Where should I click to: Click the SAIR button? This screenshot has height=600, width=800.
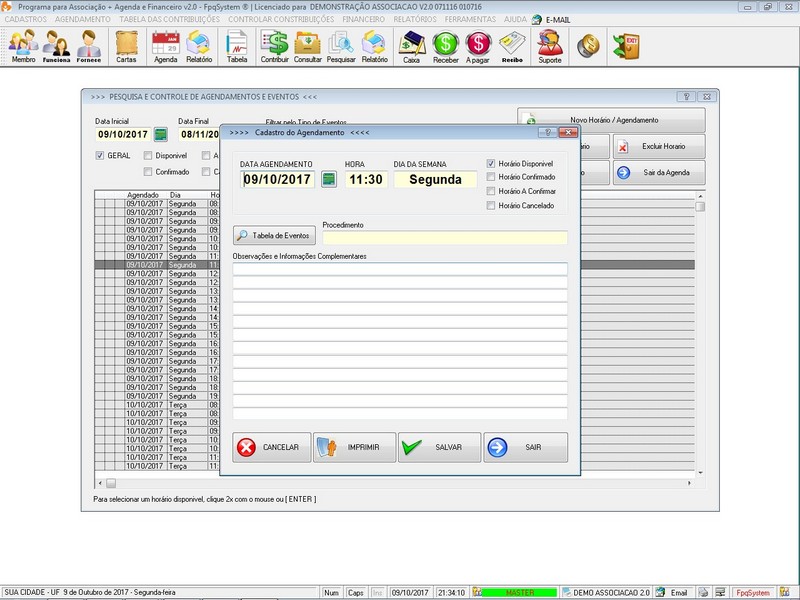(526, 447)
